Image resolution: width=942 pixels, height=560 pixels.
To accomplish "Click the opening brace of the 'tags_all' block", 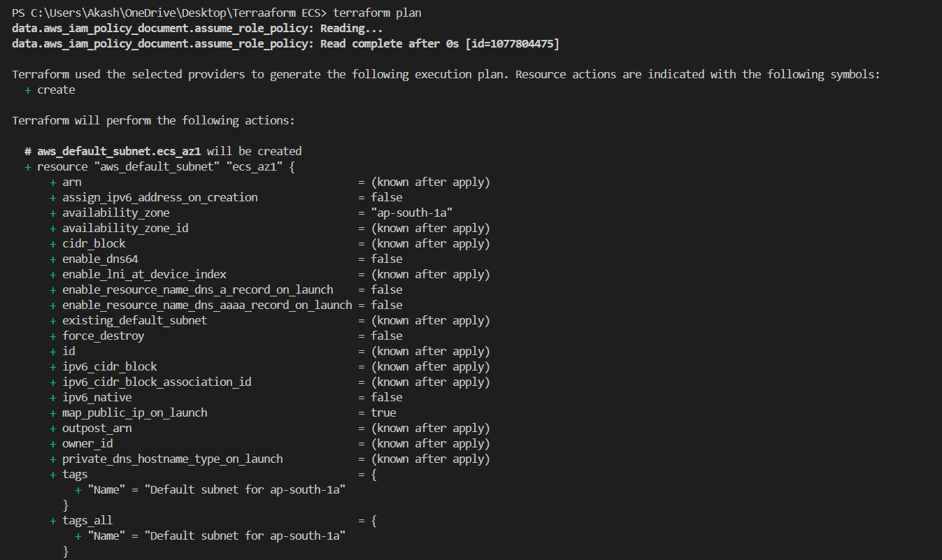I will [x=374, y=520].
